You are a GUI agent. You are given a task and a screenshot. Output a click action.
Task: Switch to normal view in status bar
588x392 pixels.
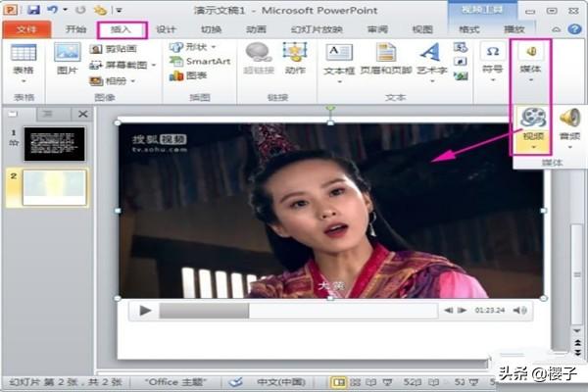point(339,382)
